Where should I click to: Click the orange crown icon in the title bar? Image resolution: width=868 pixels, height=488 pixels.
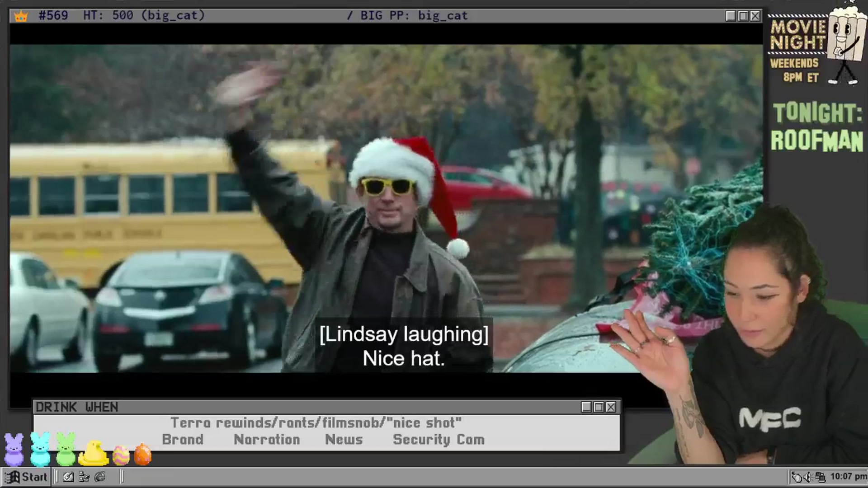[21, 16]
